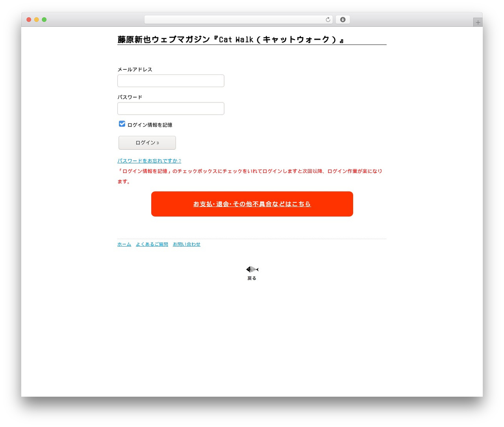
Task: Click the page title 藤原新也ウェブマガジン heading
Action: 231,39
